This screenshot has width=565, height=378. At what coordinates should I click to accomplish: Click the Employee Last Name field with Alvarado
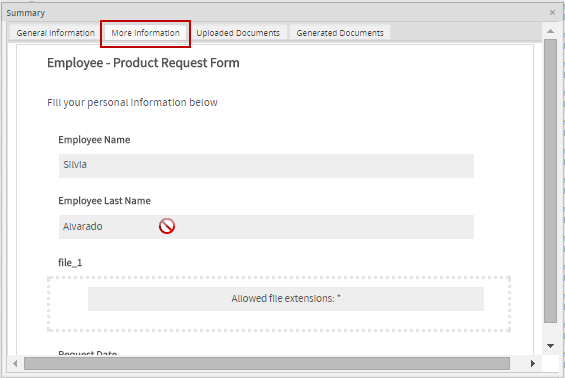coord(266,227)
